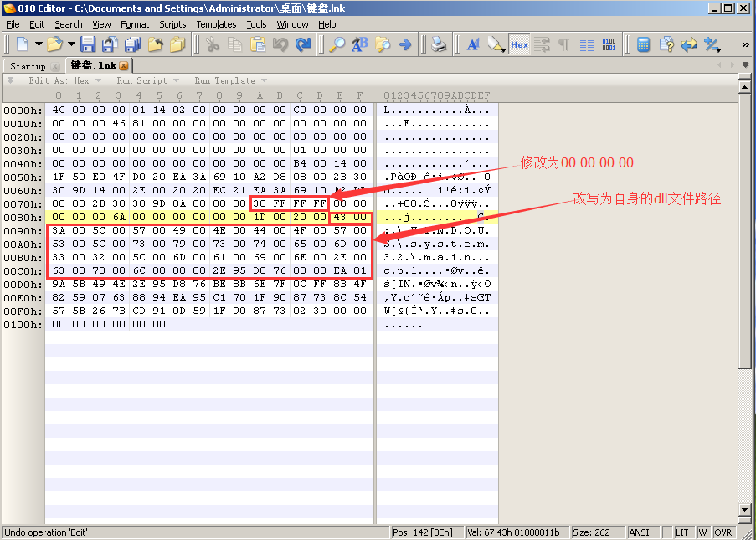Close the 键盘.lnk tab
This screenshot has width=756, height=540.
click(x=124, y=66)
